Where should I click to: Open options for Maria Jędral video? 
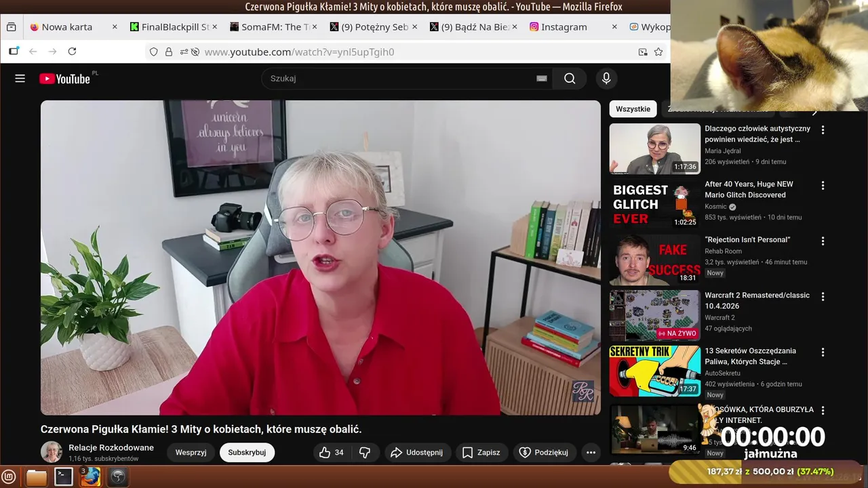click(823, 129)
